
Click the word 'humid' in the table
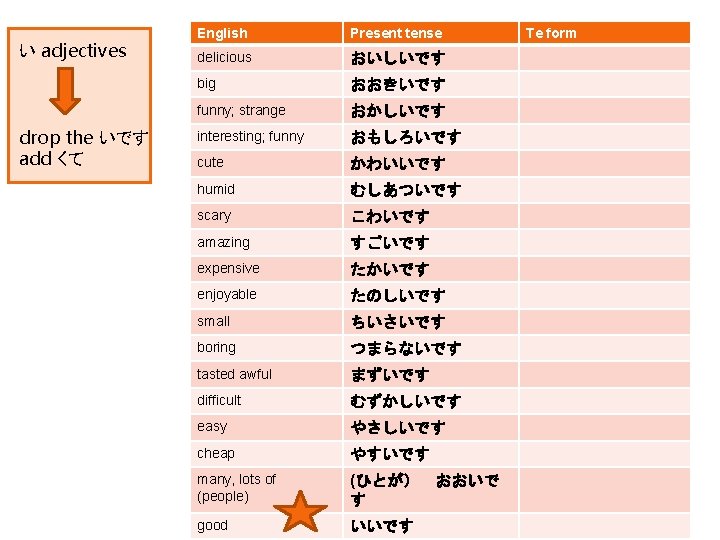pos(215,189)
